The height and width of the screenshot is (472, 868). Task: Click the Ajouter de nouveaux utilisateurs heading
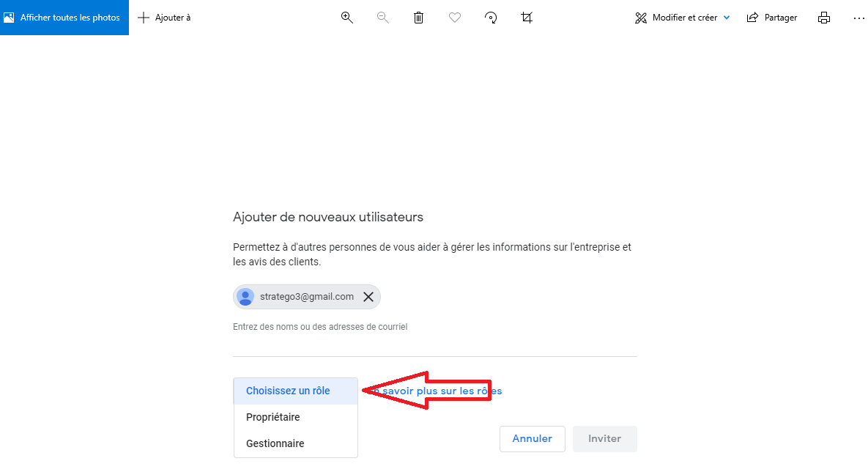tap(327, 217)
